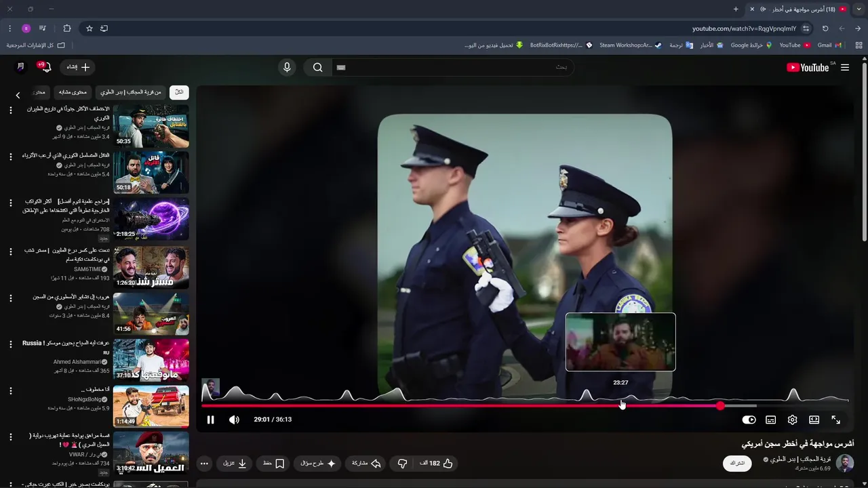Enter full screen mode

click(x=835, y=420)
